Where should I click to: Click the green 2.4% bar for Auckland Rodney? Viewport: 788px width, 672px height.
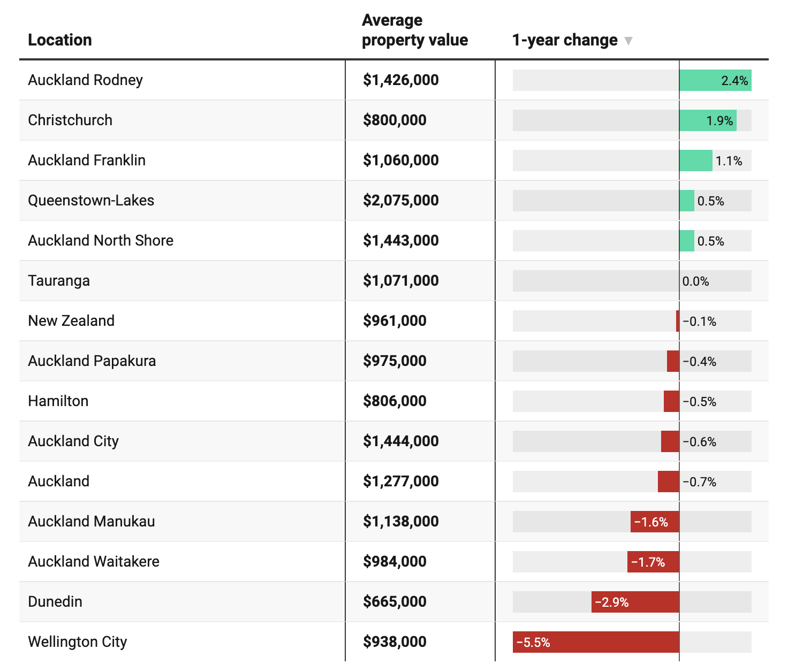click(x=715, y=80)
